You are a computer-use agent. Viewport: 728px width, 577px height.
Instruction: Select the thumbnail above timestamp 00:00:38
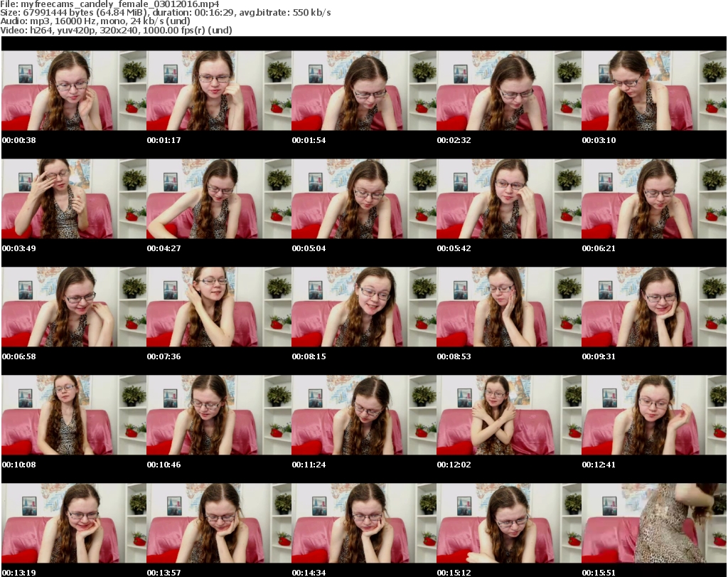pyautogui.click(x=74, y=90)
